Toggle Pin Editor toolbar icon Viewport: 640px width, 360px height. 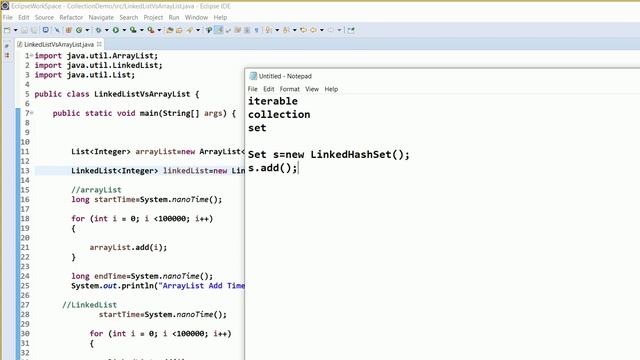tap(351, 30)
